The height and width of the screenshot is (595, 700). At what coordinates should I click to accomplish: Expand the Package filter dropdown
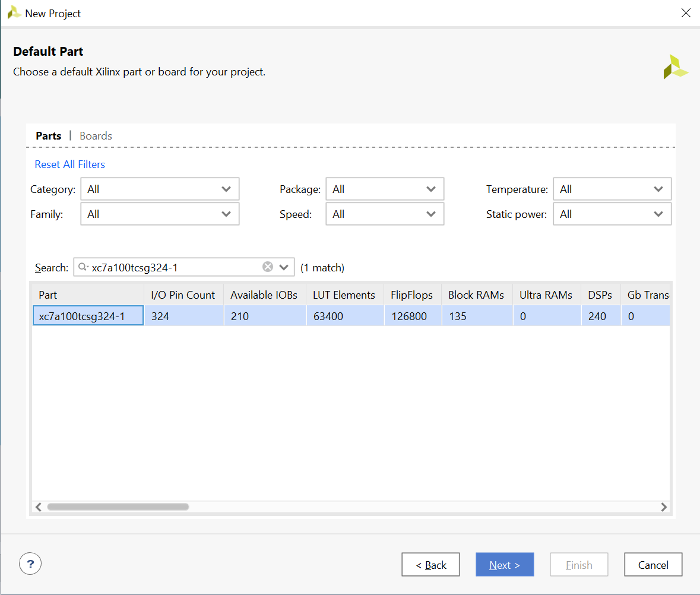coord(385,189)
